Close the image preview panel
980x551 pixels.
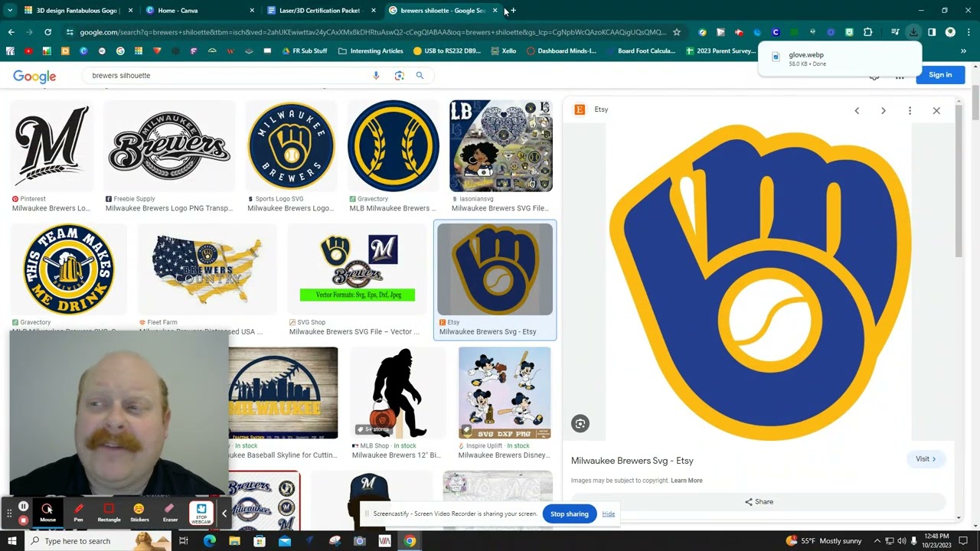pos(936,110)
